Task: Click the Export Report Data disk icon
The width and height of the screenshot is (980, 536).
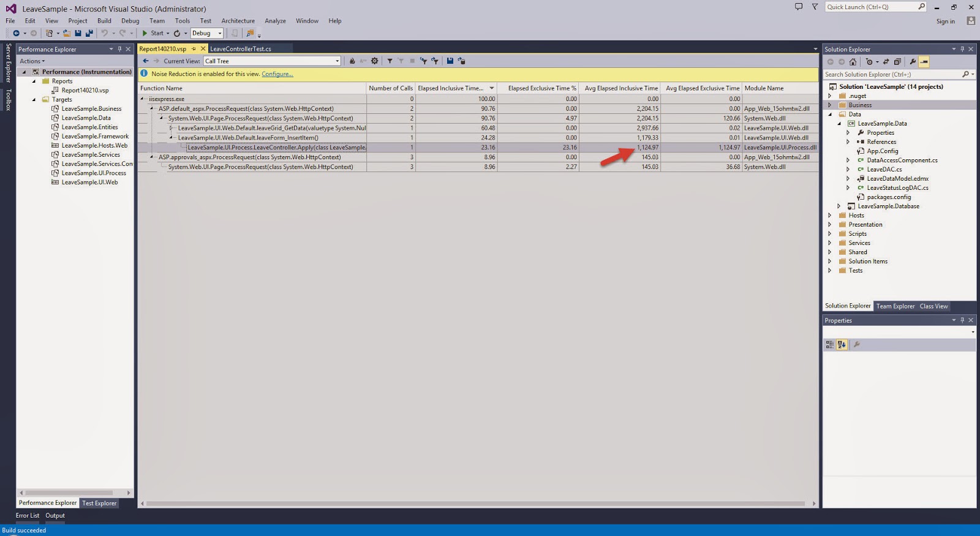Action: [450, 61]
